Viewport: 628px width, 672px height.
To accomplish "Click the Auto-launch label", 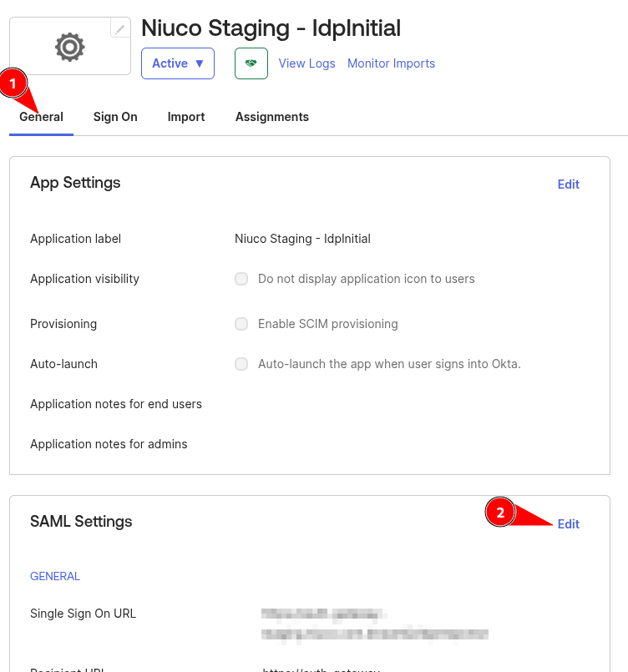I will (x=63, y=364).
